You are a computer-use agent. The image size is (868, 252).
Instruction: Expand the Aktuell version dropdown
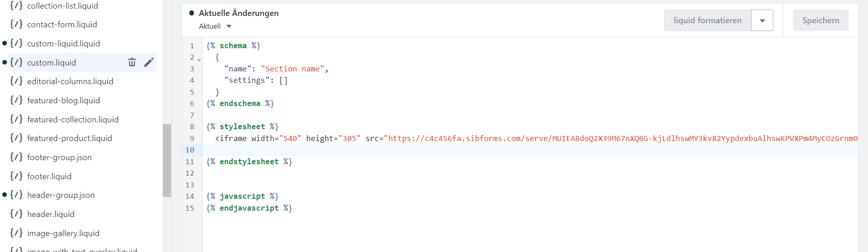[x=229, y=26]
